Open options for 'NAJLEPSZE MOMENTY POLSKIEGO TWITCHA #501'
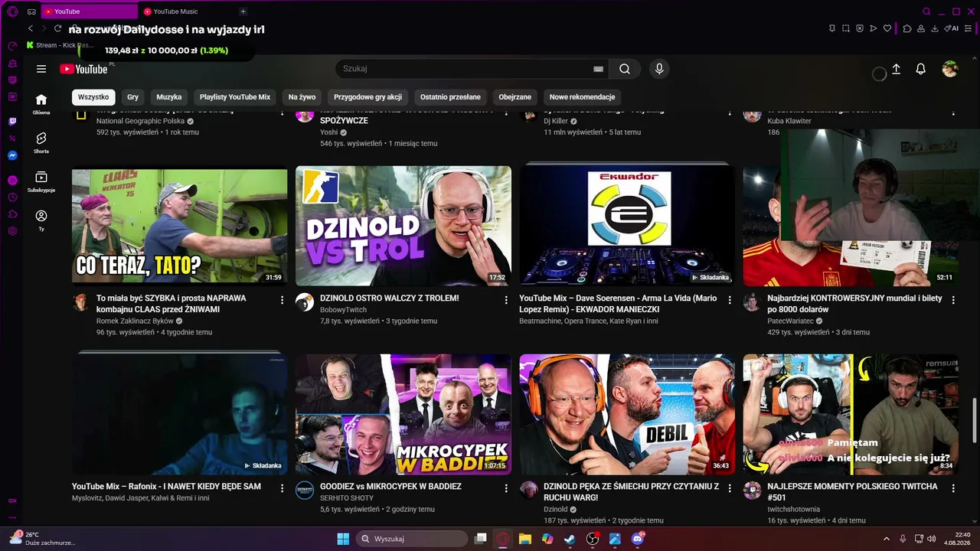 (953, 488)
